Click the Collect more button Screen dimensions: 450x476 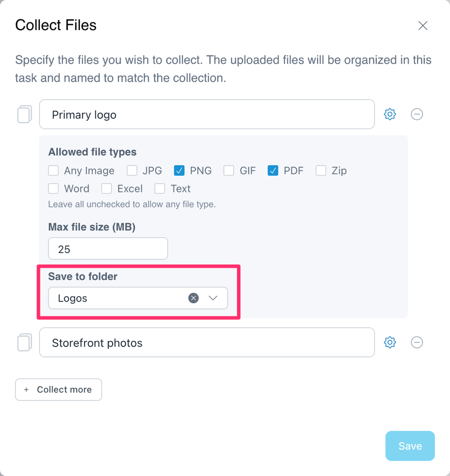tap(58, 389)
